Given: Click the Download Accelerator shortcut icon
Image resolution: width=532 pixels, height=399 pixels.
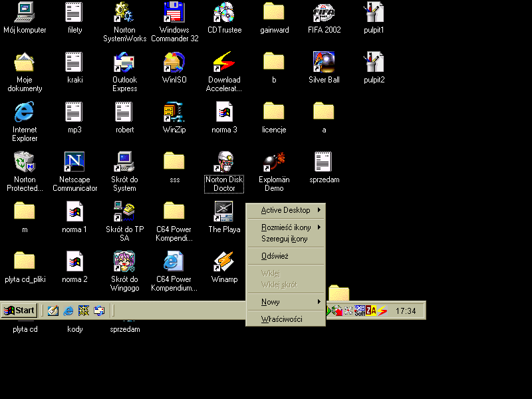Looking at the screenshot, I should click(224, 62).
